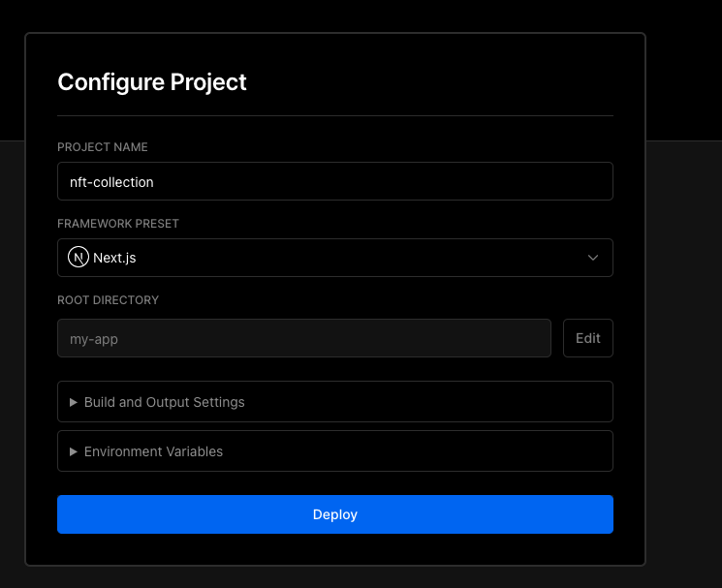Edit the root directory
Image resolution: width=722 pixels, height=588 pixels.
tap(588, 338)
